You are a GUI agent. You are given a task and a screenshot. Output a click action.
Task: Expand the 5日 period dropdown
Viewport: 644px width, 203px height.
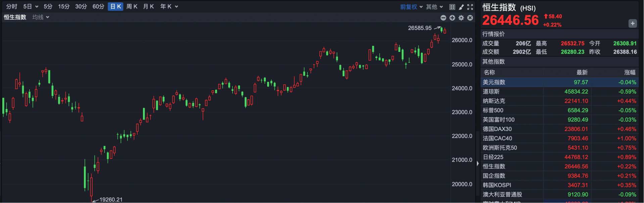click(x=31, y=6)
